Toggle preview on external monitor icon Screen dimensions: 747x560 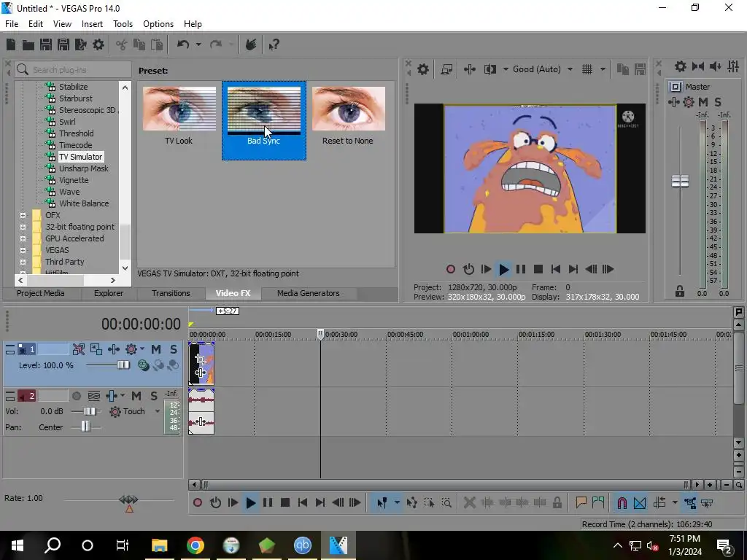pyautogui.click(x=446, y=69)
